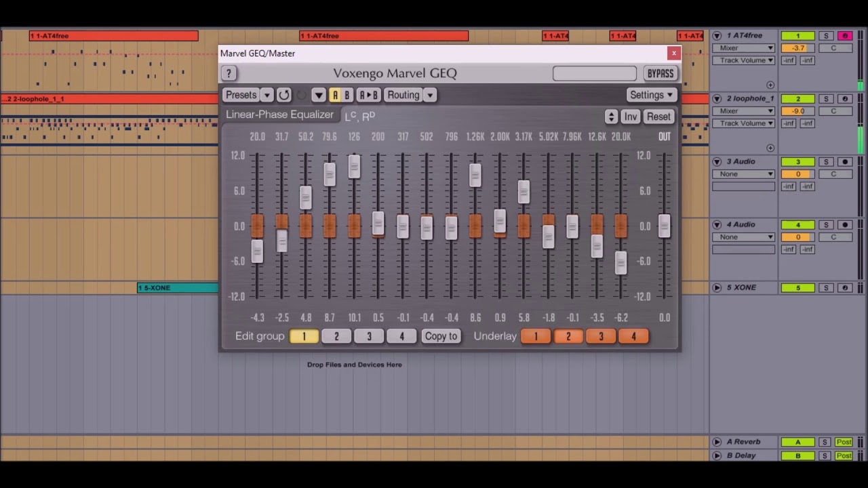Click the up-down stepper left of Inv
The image size is (868, 488).
[611, 117]
